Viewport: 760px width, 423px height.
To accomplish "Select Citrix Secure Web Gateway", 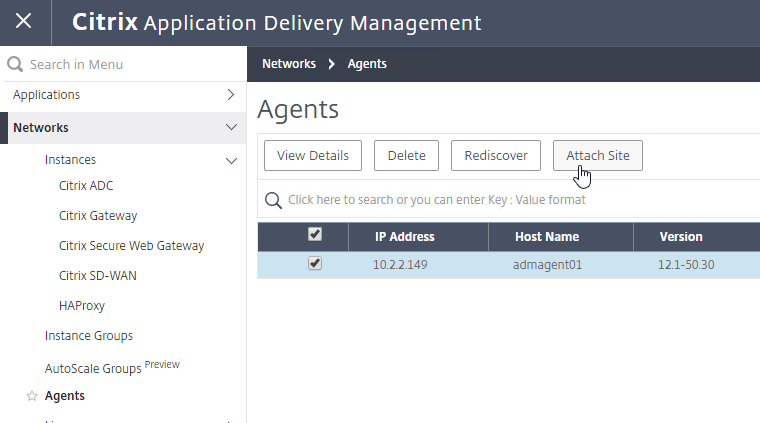I will [x=131, y=246].
